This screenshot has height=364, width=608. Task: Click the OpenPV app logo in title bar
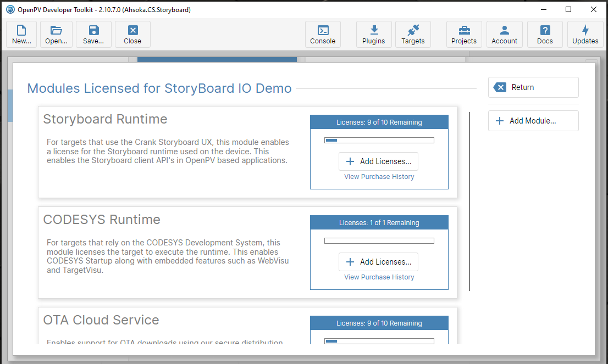point(10,10)
